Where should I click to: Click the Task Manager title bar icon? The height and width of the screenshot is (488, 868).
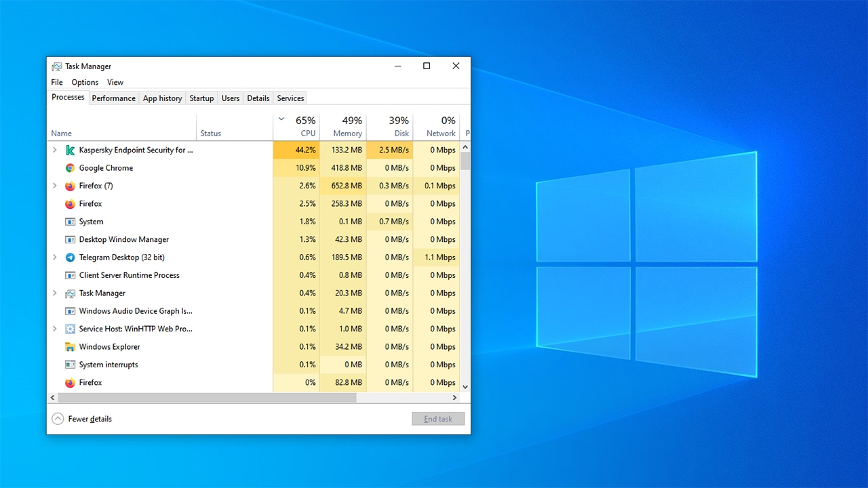pos(57,66)
